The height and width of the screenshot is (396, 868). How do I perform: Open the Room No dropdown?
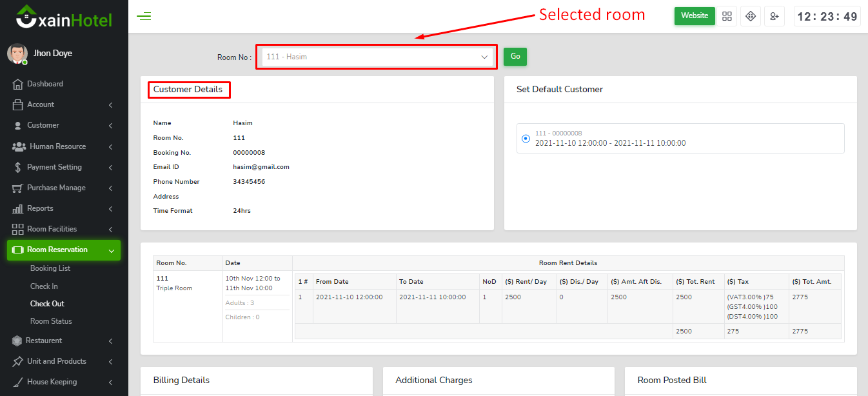pyautogui.click(x=377, y=57)
